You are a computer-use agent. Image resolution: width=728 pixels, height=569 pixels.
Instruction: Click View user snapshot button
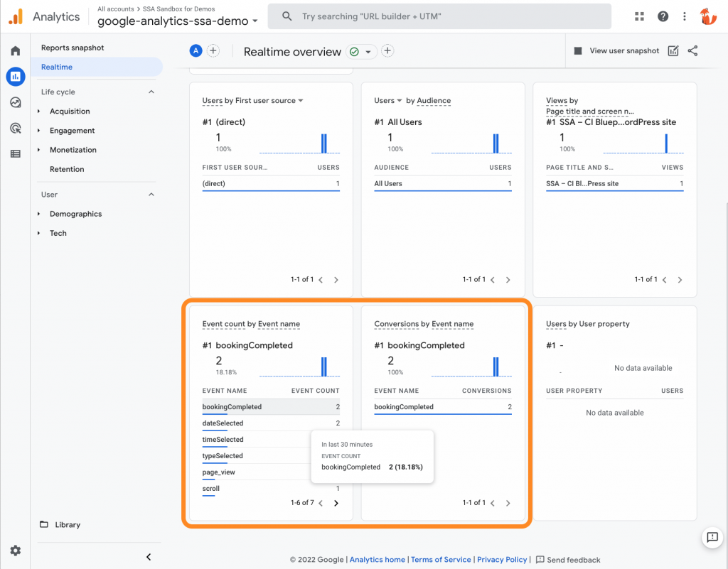(616, 51)
